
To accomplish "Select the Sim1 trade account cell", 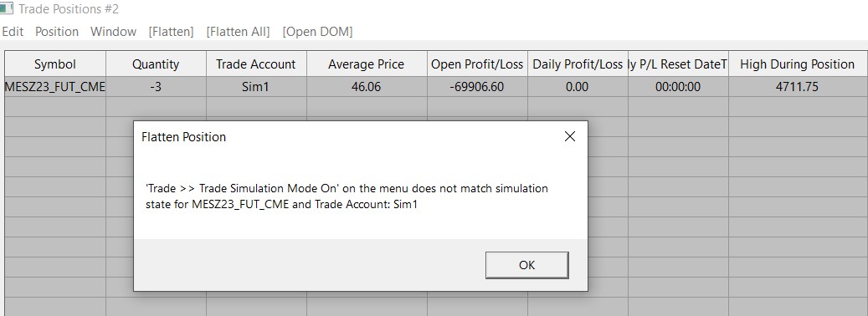I will (256, 87).
